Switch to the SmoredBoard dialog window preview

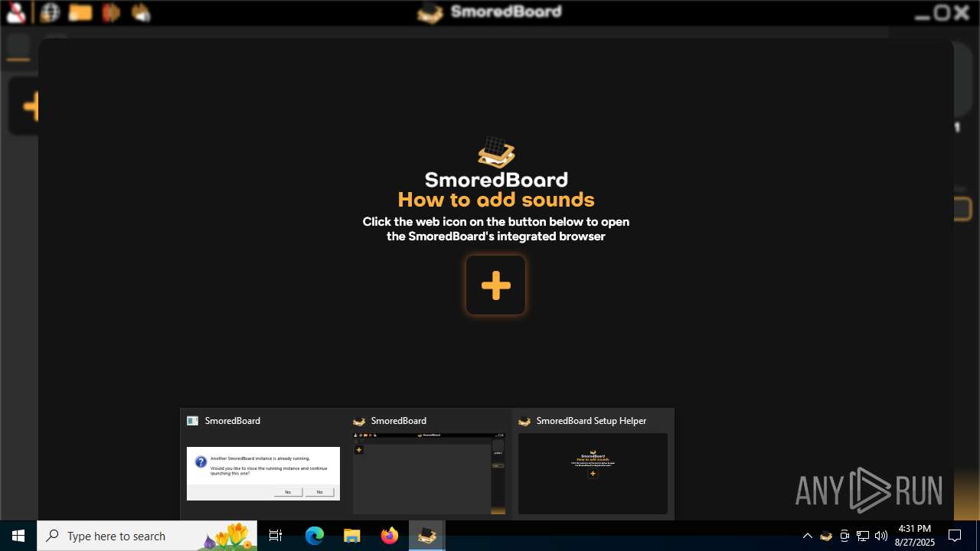[x=263, y=465]
